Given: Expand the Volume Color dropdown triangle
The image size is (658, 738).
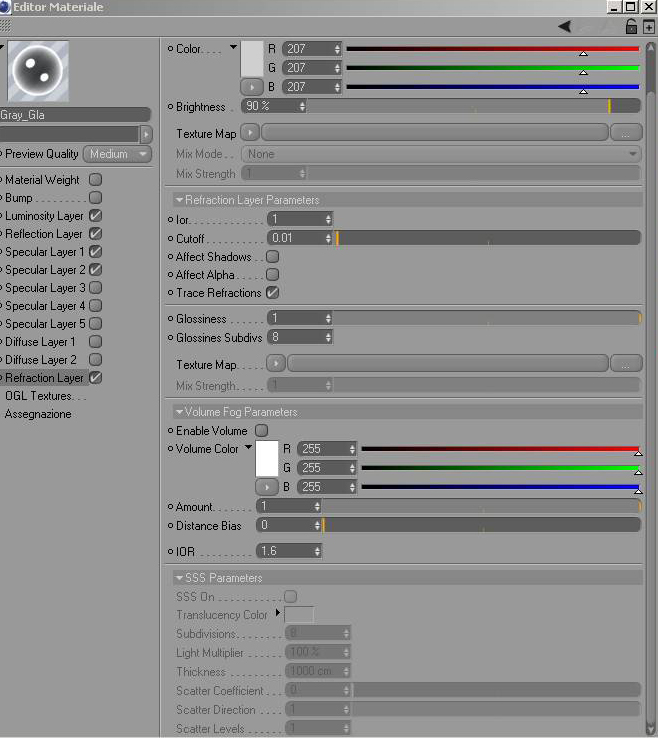Looking at the screenshot, I should [248, 447].
